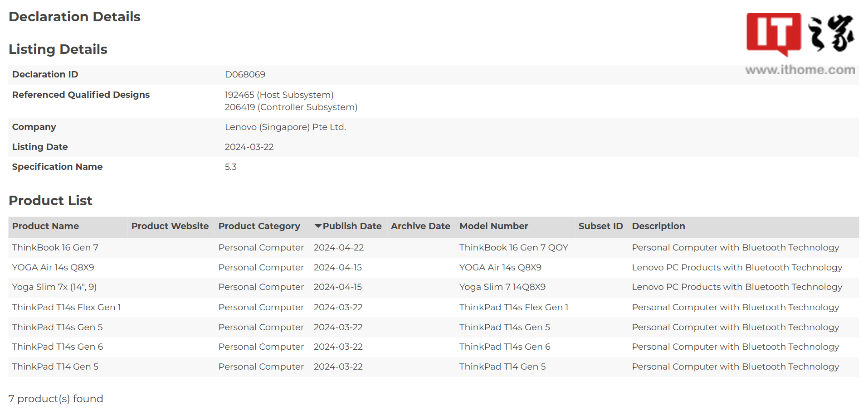Click the IT Home logo watermark

click(x=800, y=34)
